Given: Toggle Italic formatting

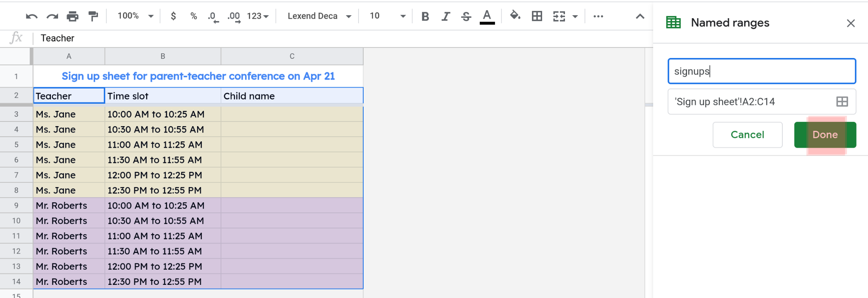Looking at the screenshot, I should pos(445,17).
